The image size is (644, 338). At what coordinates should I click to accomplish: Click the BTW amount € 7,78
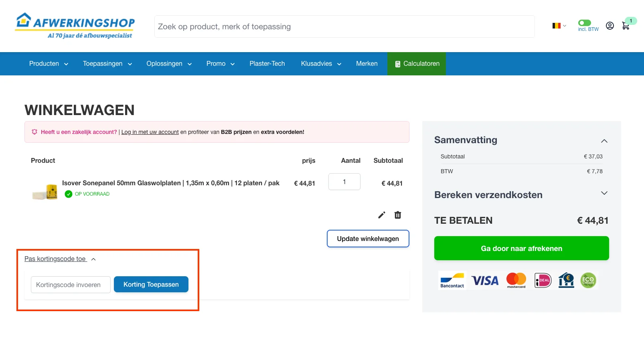pos(595,171)
